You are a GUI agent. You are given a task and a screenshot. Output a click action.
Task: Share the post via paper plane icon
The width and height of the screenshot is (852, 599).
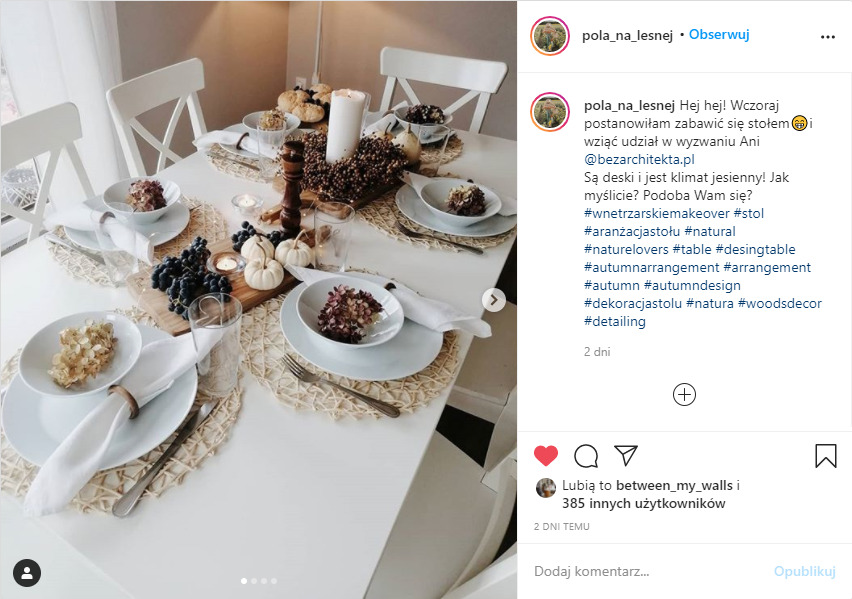click(625, 456)
